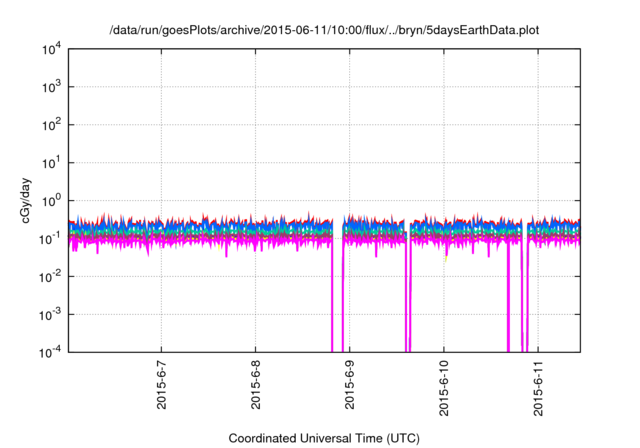Click the cGy/day y-axis label
Viewport: 640px width, 448px height.
(26, 200)
